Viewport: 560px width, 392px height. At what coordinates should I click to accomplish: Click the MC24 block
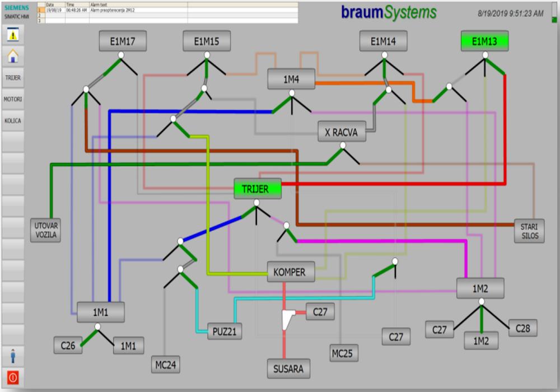point(166,364)
